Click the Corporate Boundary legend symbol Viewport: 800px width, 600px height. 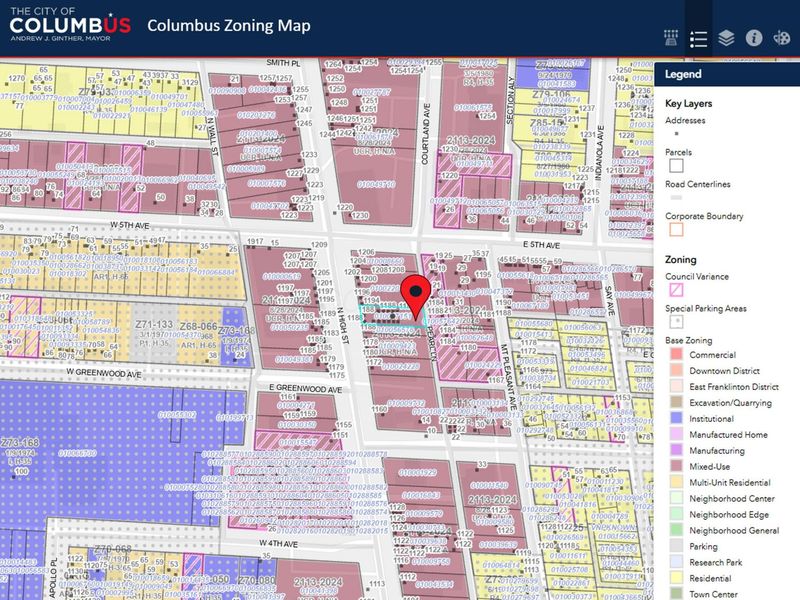pos(676,230)
